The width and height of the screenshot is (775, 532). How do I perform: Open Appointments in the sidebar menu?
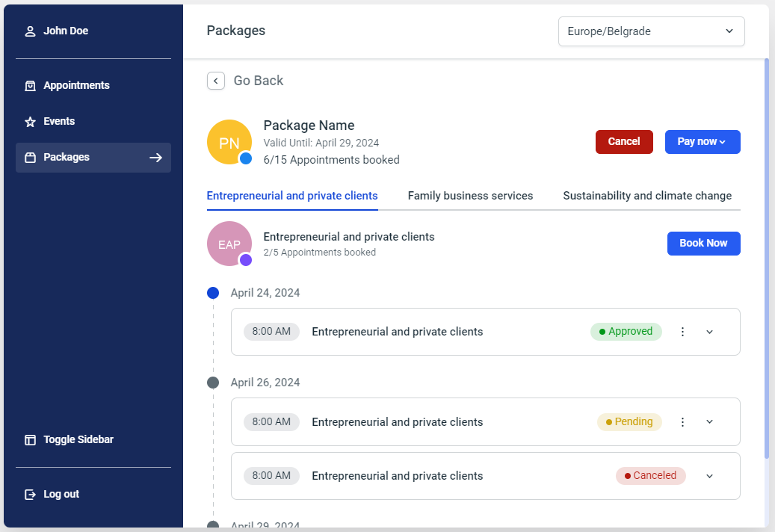pyautogui.click(x=93, y=85)
